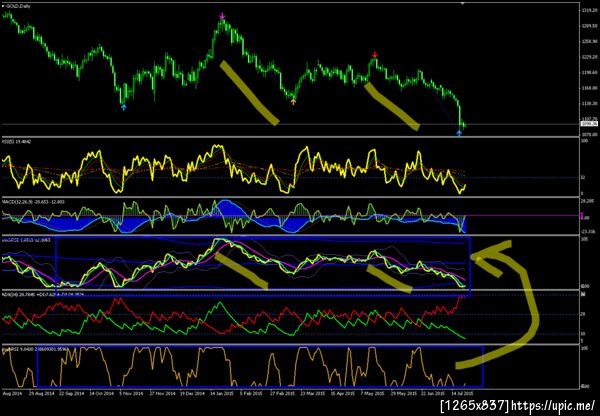Screen dimensions: 600x416
Task: Click the GOLD,Daily chart title label
Action: click(x=19, y=6)
